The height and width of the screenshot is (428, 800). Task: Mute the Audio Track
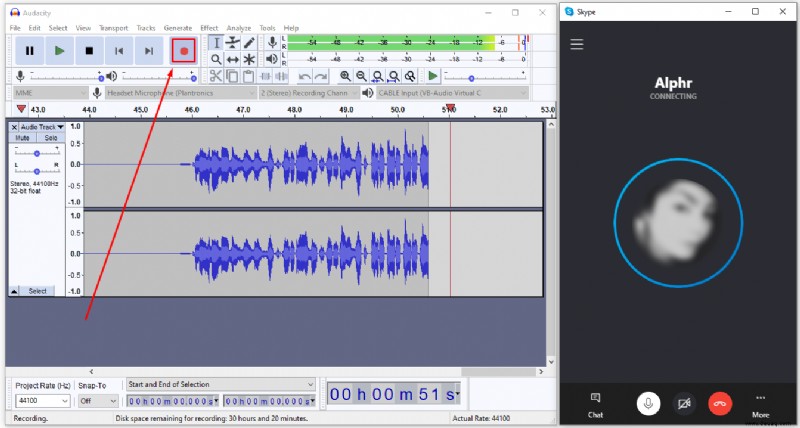tap(22, 138)
